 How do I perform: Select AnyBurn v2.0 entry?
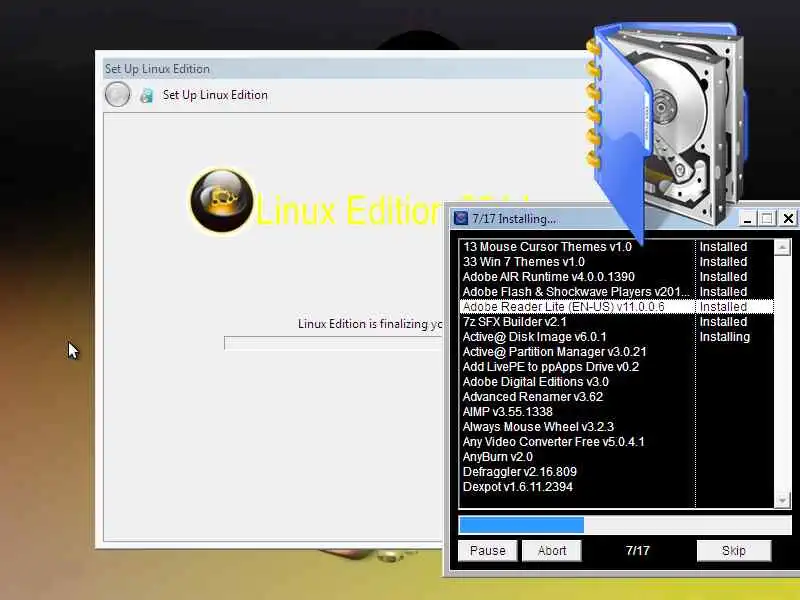tap(616, 457)
